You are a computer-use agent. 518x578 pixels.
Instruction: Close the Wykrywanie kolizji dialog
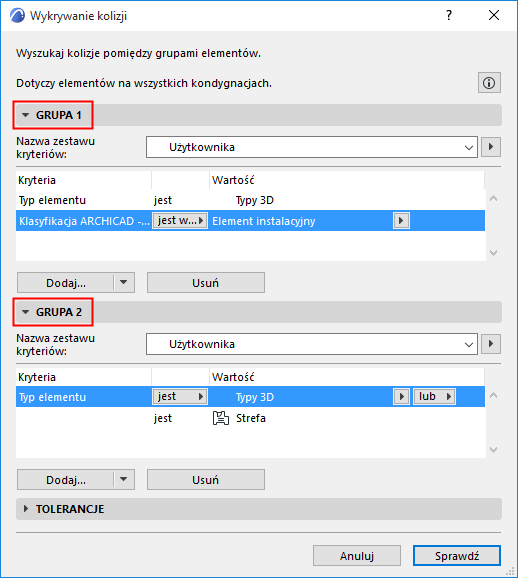pos(494,15)
